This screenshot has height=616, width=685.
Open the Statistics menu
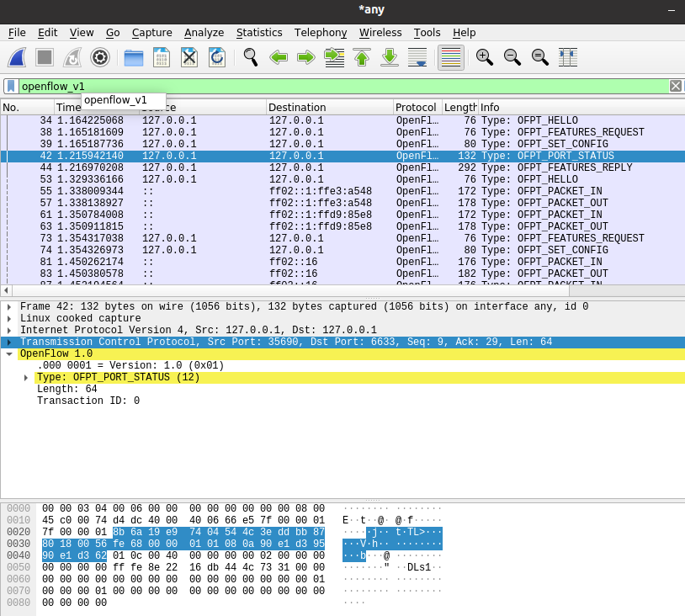pyautogui.click(x=258, y=33)
